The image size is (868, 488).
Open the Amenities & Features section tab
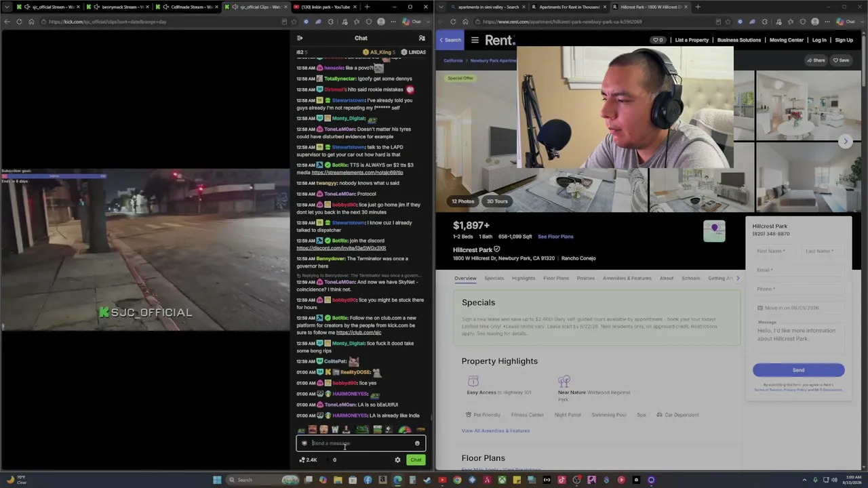pos(627,278)
